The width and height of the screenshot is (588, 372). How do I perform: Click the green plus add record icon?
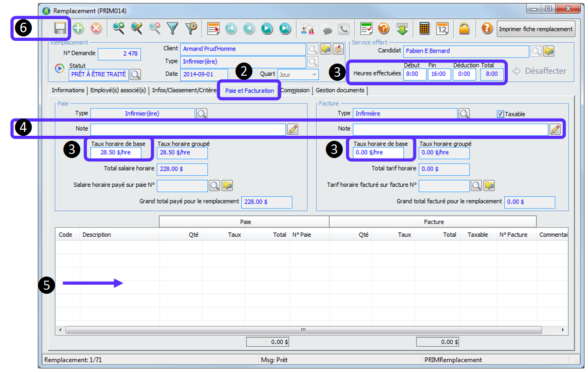tap(78, 29)
